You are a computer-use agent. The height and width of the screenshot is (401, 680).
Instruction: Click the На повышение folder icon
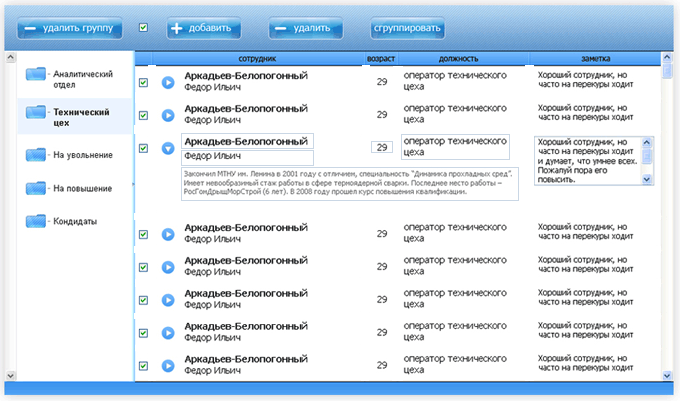click(x=36, y=188)
